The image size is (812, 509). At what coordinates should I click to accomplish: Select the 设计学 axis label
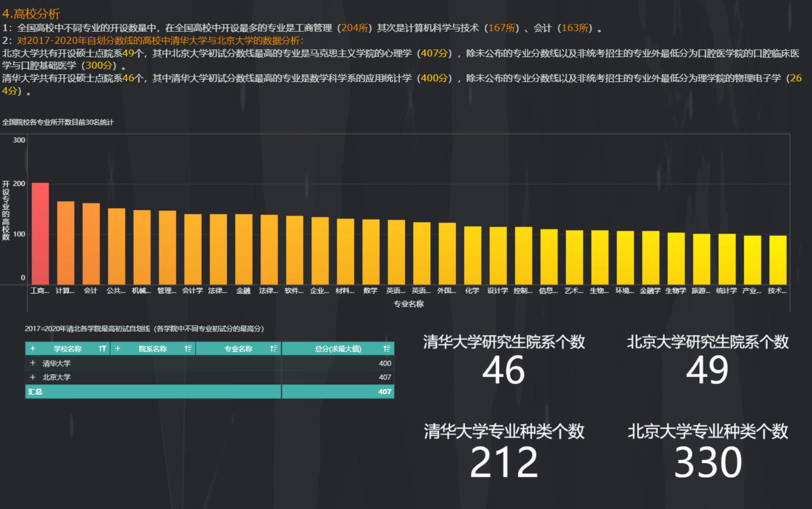tap(497, 290)
